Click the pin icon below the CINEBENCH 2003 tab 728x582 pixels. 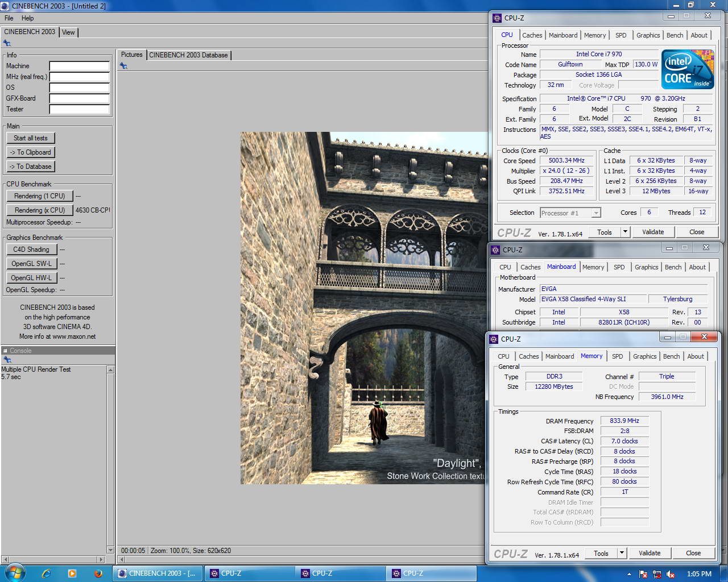(7, 43)
